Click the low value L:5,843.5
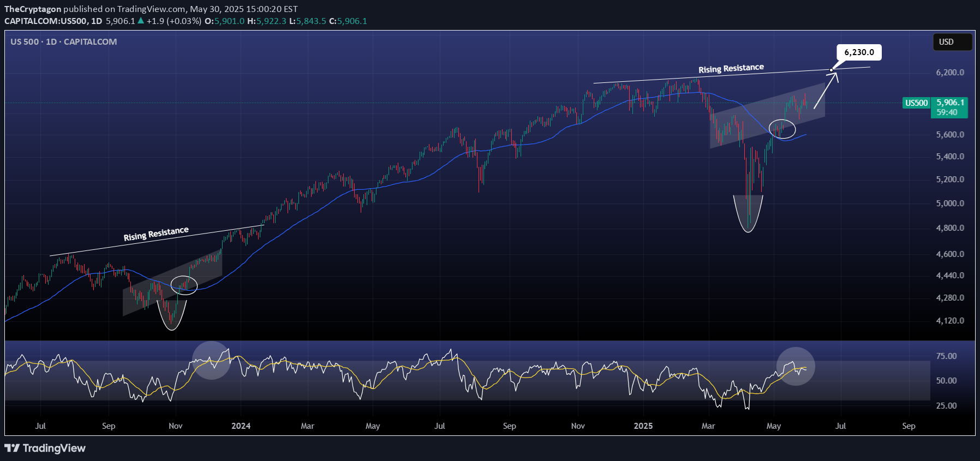The width and height of the screenshot is (980, 461). (307, 21)
